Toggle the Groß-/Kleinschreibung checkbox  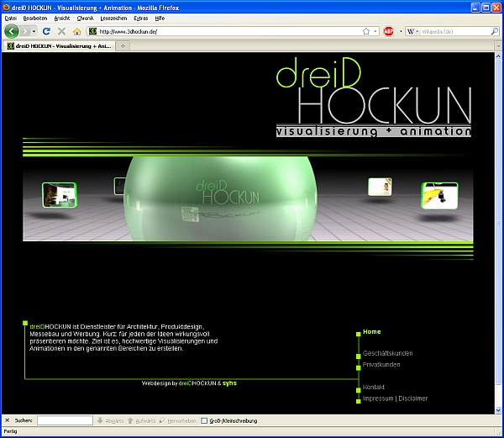coord(204,420)
